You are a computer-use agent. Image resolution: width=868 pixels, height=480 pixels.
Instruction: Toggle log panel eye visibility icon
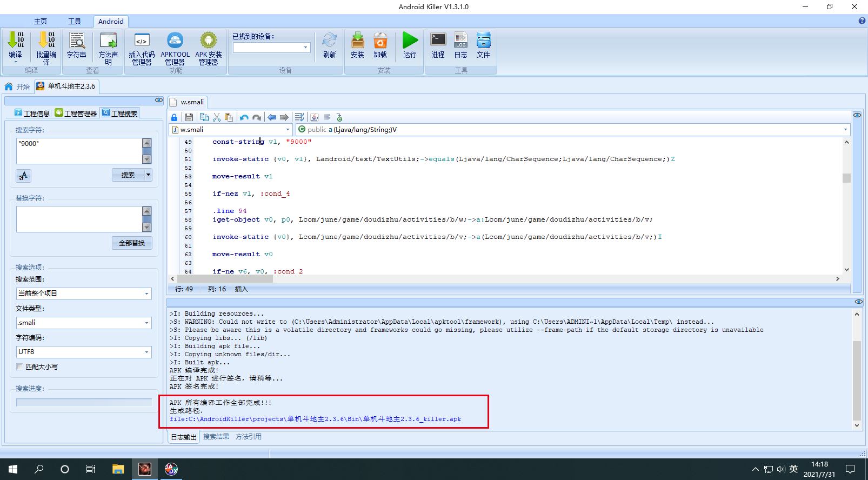pyautogui.click(x=859, y=302)
